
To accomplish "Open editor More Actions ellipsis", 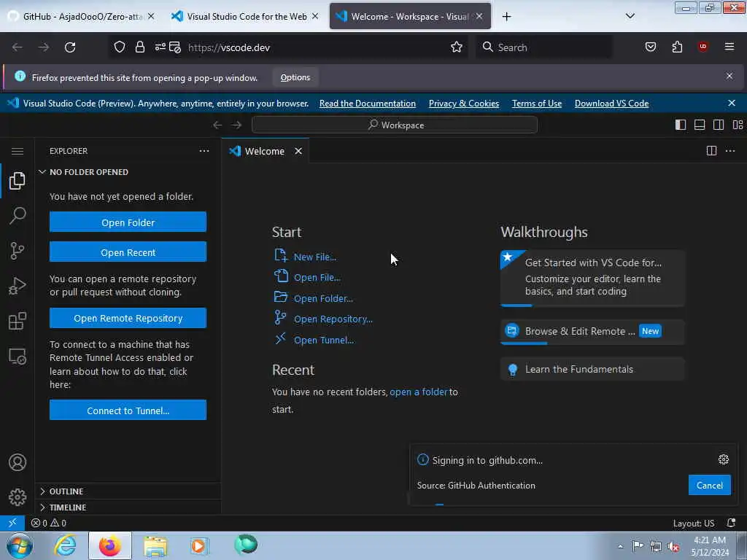I will [x=730, y=151].
